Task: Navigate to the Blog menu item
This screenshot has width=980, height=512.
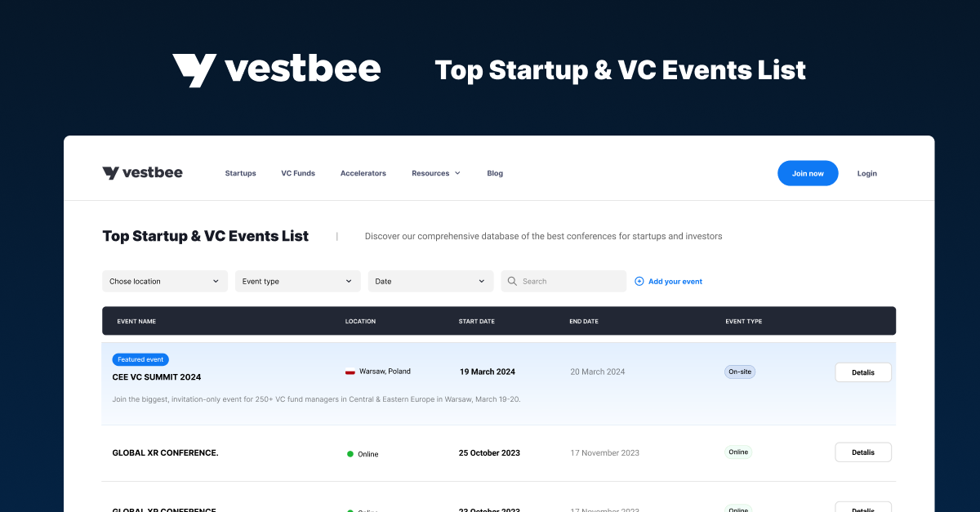Action: (495, 172)
